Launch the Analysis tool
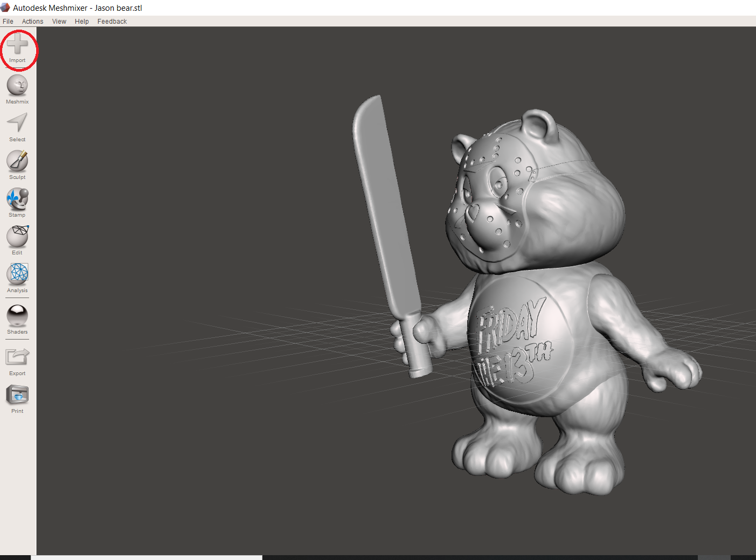 pos(17,274)
